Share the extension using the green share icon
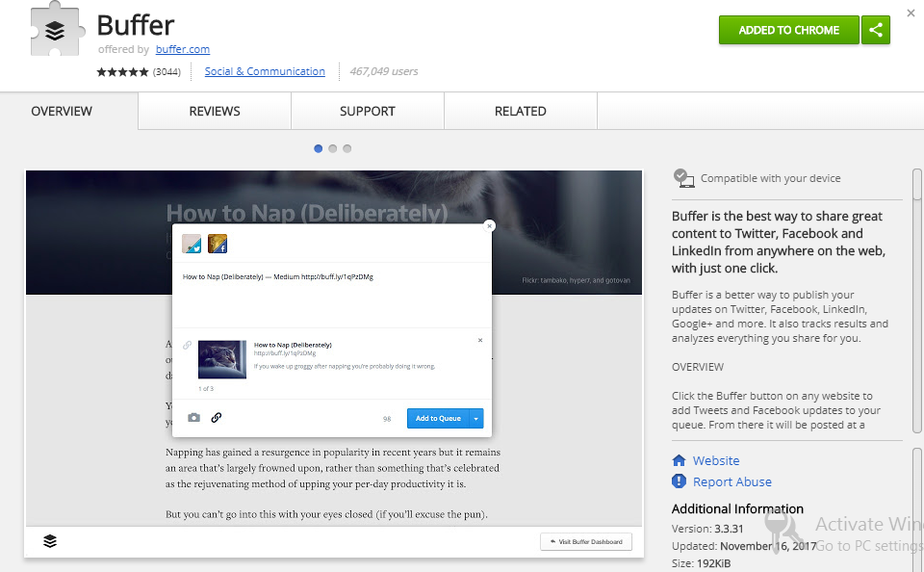Screen dimensions: 924x572 [x=876, y=30]
